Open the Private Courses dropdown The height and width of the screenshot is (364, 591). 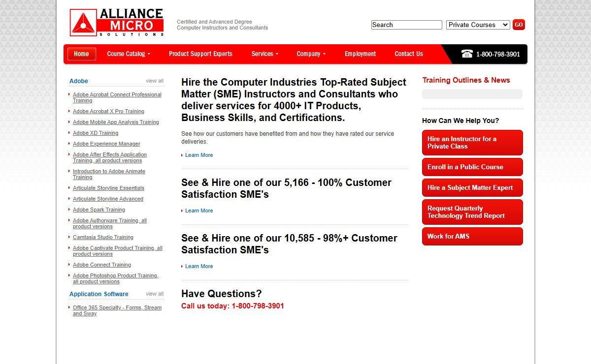coord(478,25)
